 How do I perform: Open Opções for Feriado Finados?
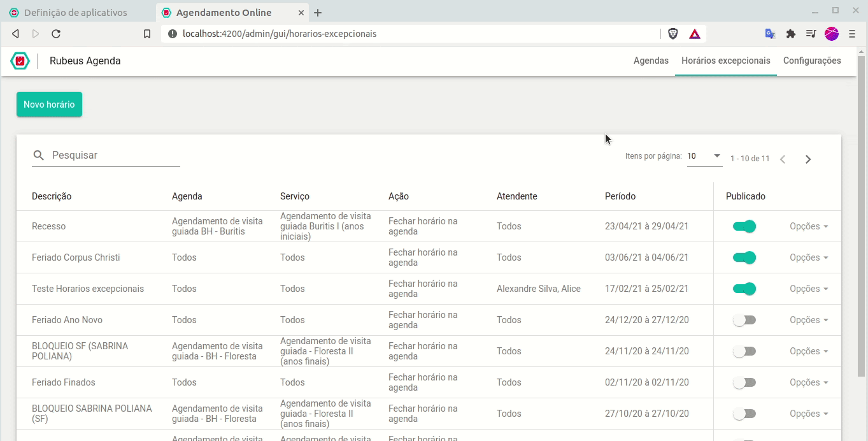pos(809,382)
